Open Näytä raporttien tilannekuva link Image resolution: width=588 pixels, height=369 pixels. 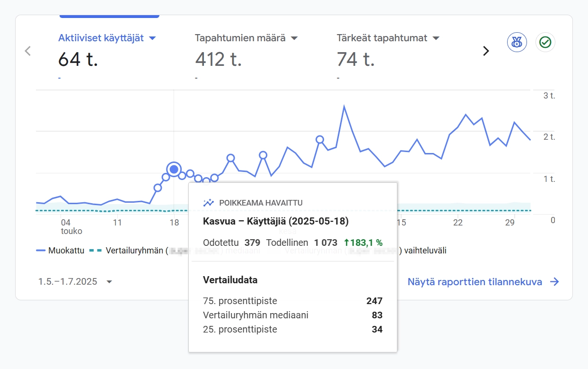tap(475, 281)
